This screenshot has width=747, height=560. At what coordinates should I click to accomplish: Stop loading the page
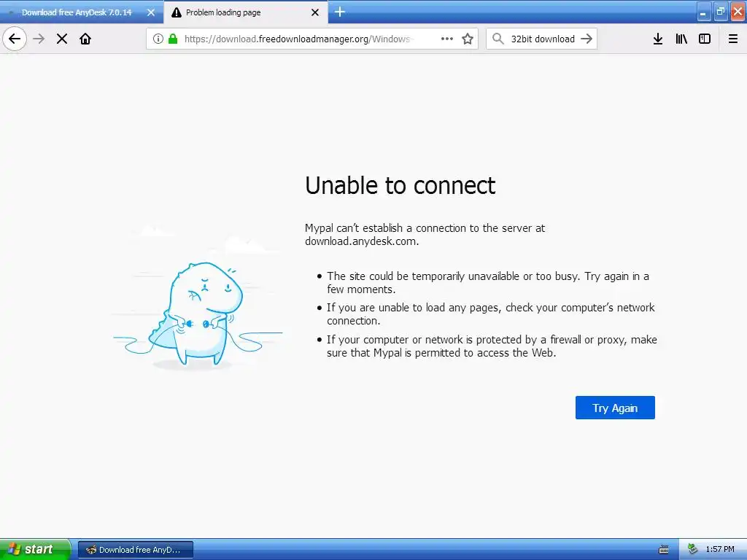tap(62, 39)
